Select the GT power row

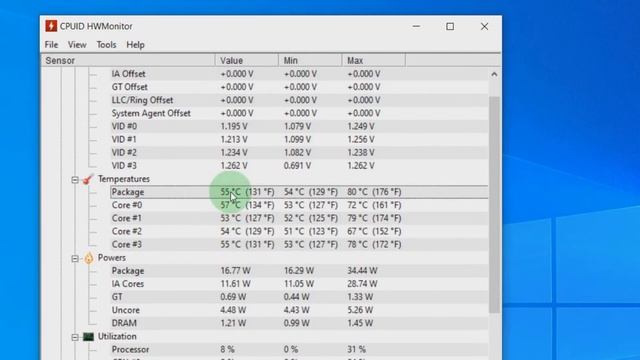click(299, 297)
